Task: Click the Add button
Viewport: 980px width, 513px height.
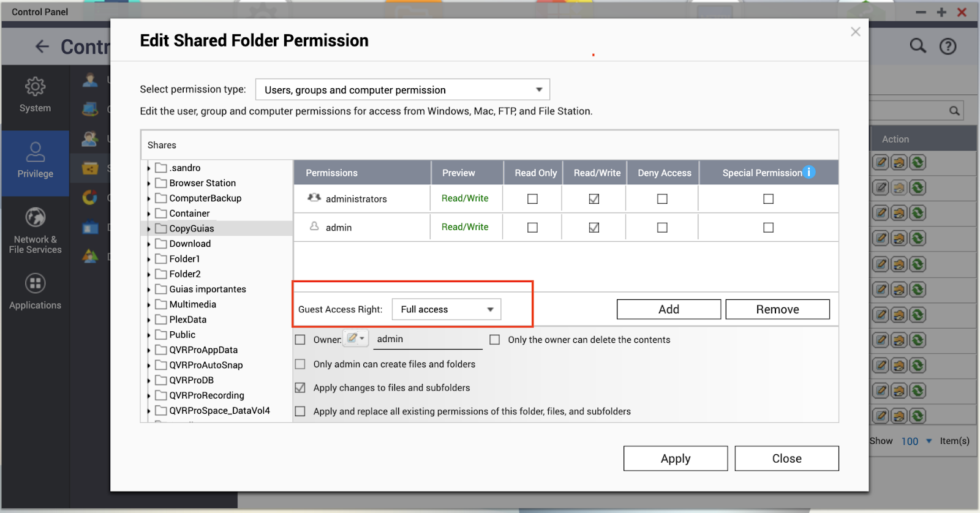Action: tap(668, 310)
